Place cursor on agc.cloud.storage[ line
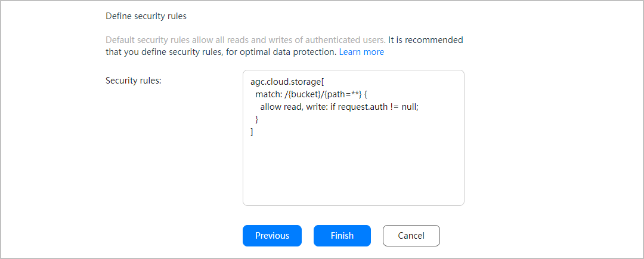Screen dimensions: 644x259 point(287,82)
